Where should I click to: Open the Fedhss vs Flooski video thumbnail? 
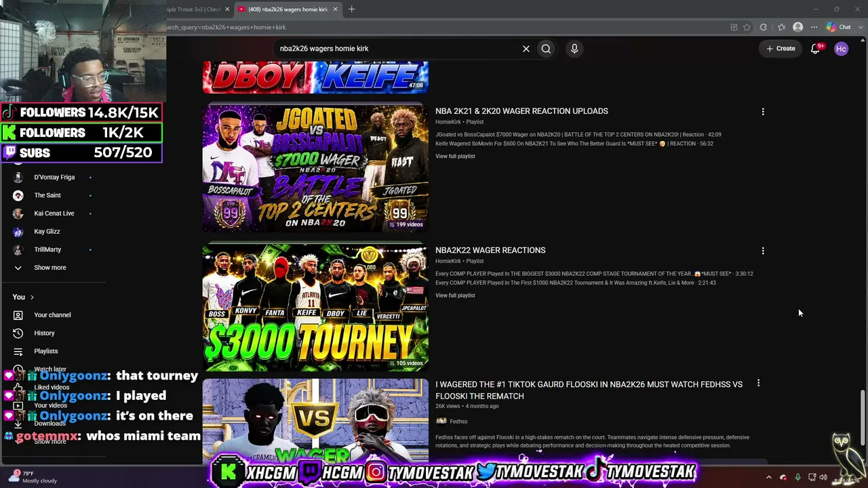click(x=315, y=422)
